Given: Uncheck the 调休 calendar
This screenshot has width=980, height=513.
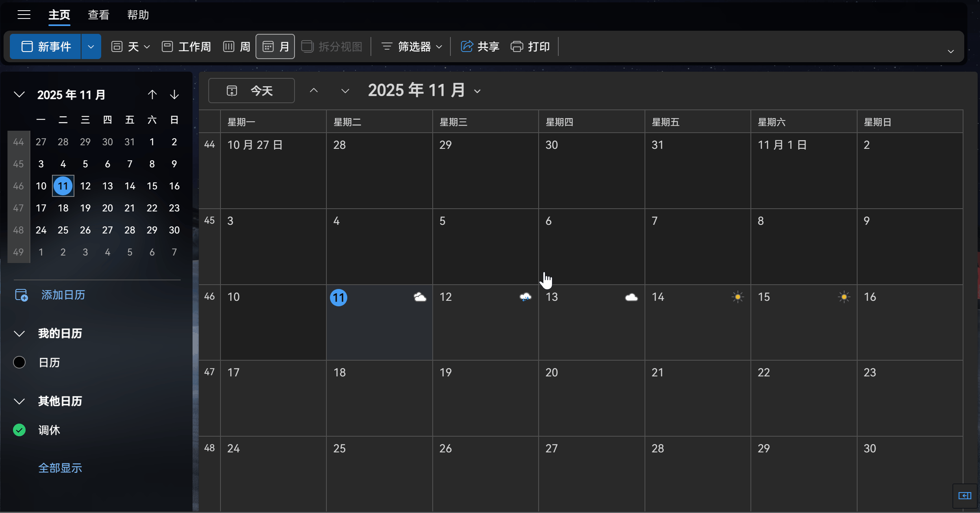Looking at the screenshot, I should (x=19, y=430).
